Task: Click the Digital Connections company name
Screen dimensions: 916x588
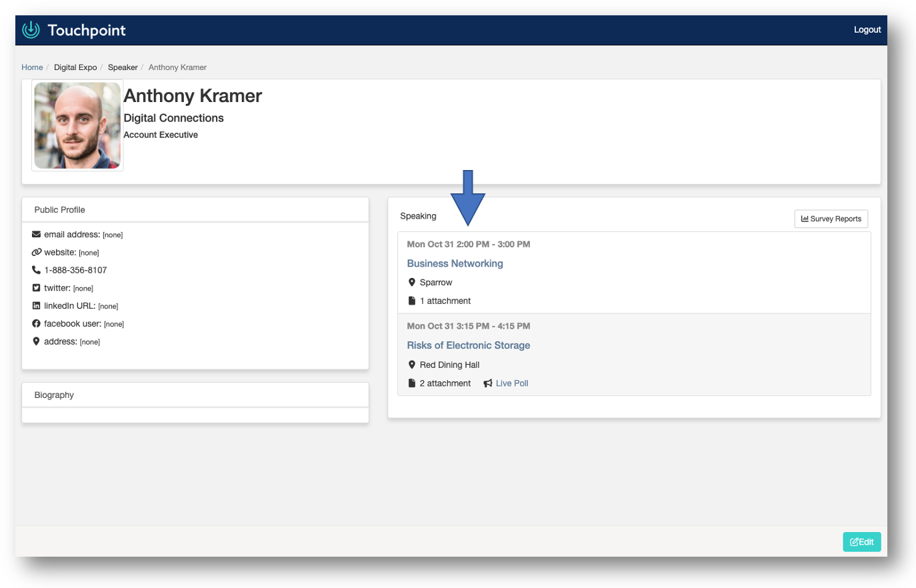Action: [x=173, y=118]
